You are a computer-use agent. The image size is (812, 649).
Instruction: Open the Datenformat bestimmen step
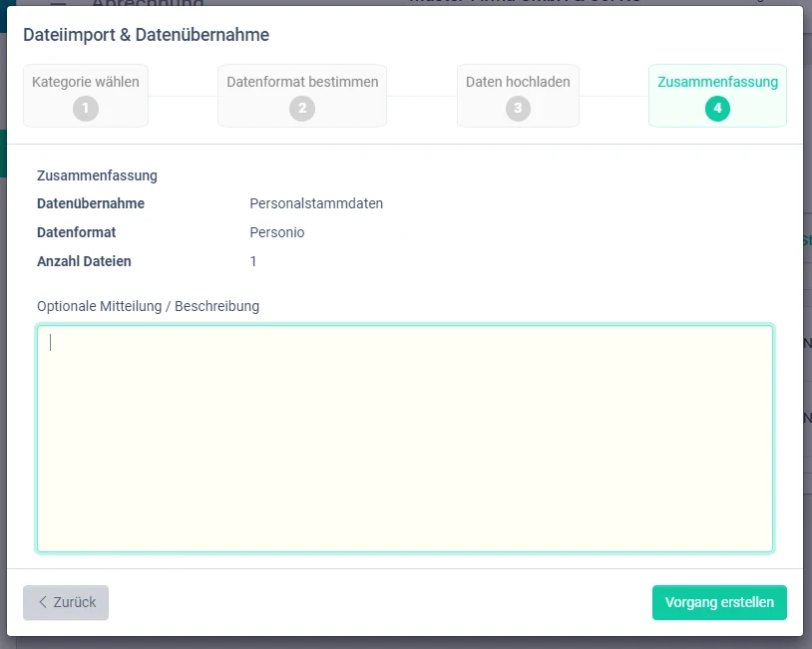[x=302, y=83]
